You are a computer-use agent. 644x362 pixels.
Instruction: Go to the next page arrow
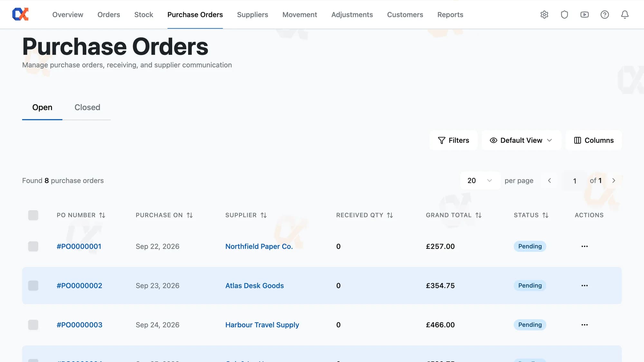coord(613,181)
